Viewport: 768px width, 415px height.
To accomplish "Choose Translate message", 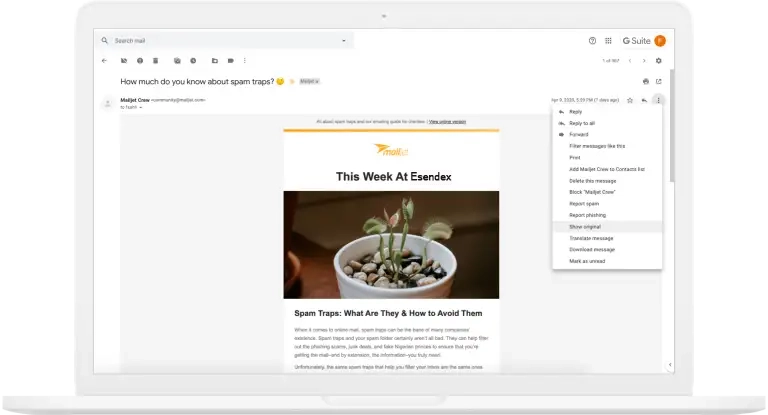I will [607, 238].
